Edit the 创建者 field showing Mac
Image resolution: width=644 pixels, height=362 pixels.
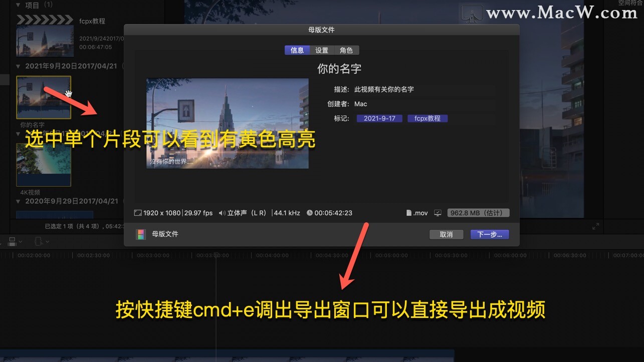pyautogui.click(x=423, y=104)
